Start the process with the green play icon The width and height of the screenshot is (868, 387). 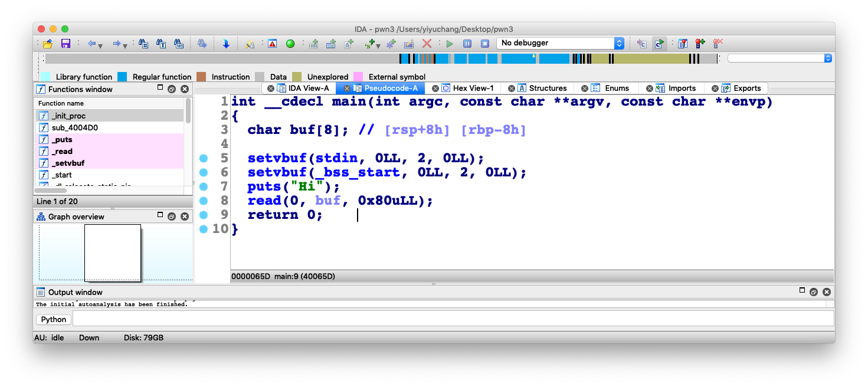coord(450,44)
